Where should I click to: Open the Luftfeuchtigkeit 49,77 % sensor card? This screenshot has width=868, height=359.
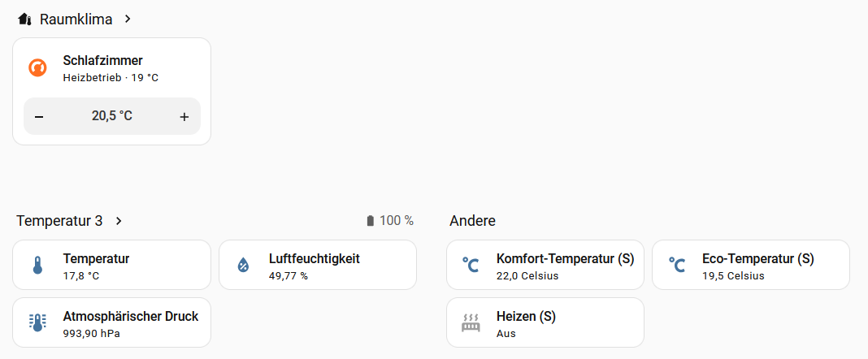click(x=317, y=265)
